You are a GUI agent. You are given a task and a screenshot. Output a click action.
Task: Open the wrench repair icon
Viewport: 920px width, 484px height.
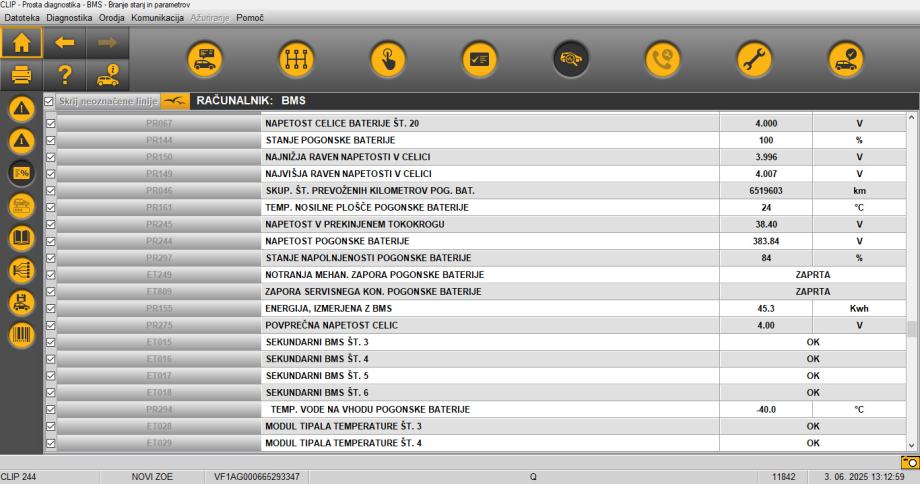tap(754, 59)
